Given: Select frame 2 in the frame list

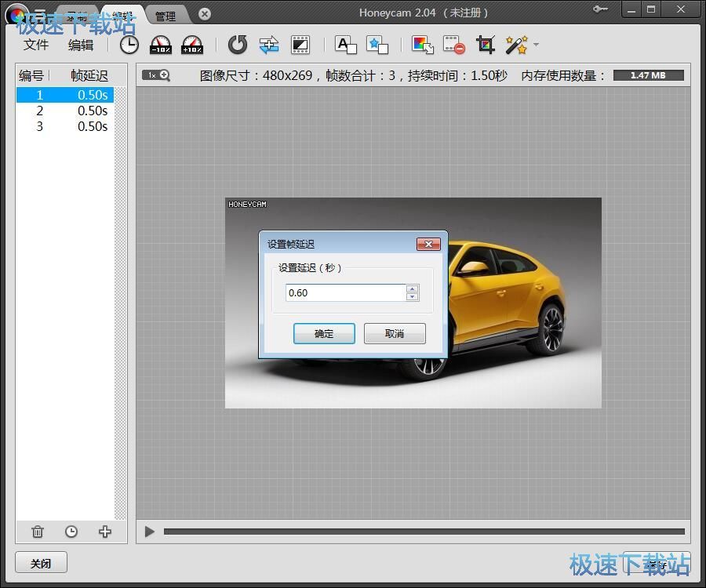Looking at the screenshot, I should tap(65, 111).
